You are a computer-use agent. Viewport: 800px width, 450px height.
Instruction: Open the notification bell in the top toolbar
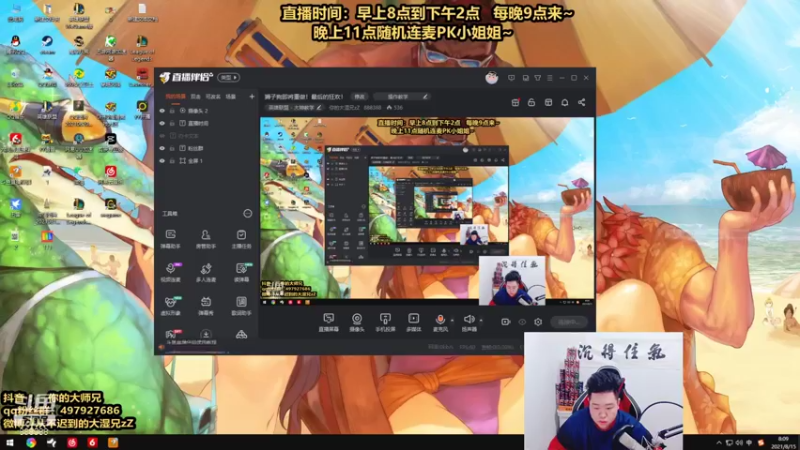(x=565, y=103)
